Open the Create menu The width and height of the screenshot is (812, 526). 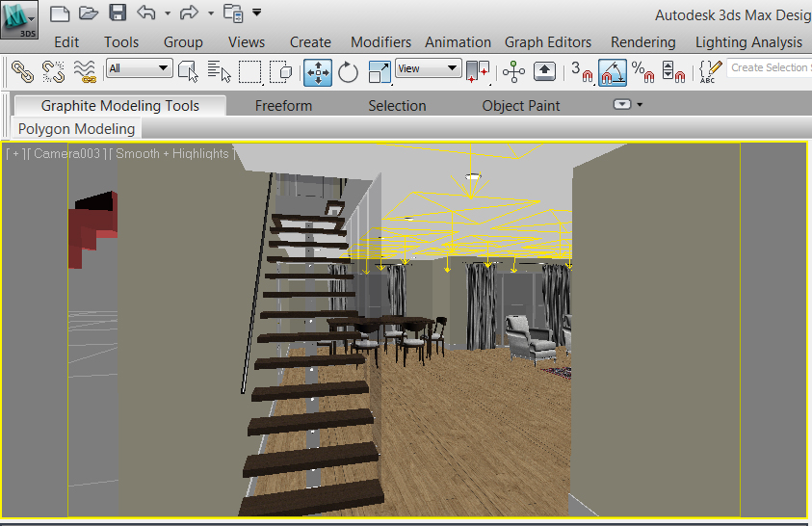[x=310, y=42]
